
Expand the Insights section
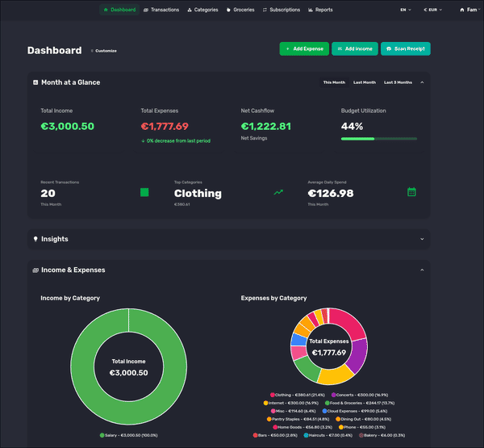(x=422, y=239)
